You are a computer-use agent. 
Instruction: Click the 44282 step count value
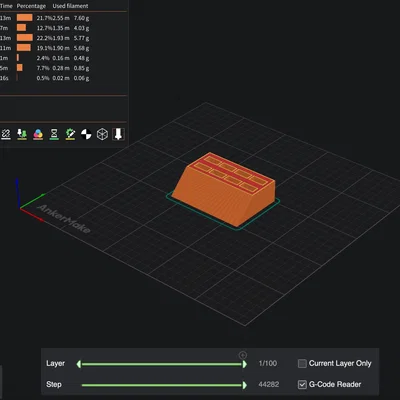(x=269, y=384)
